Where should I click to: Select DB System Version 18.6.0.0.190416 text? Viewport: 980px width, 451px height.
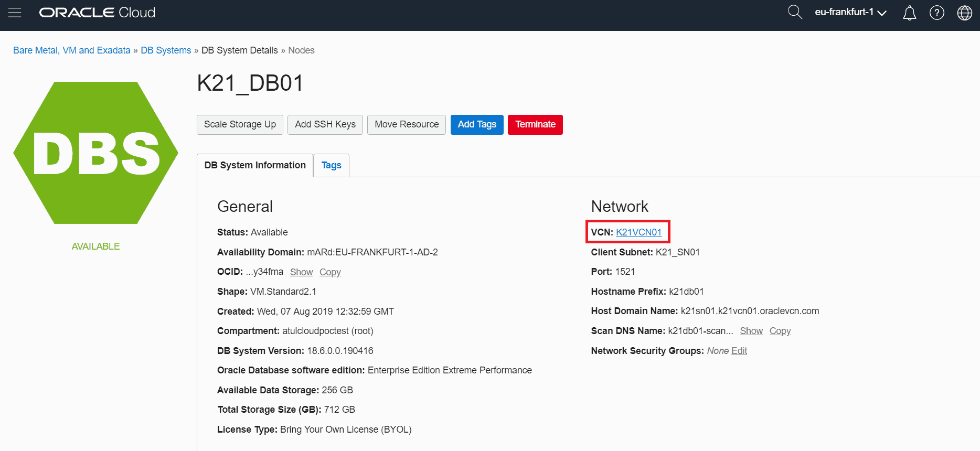(295, 351)
